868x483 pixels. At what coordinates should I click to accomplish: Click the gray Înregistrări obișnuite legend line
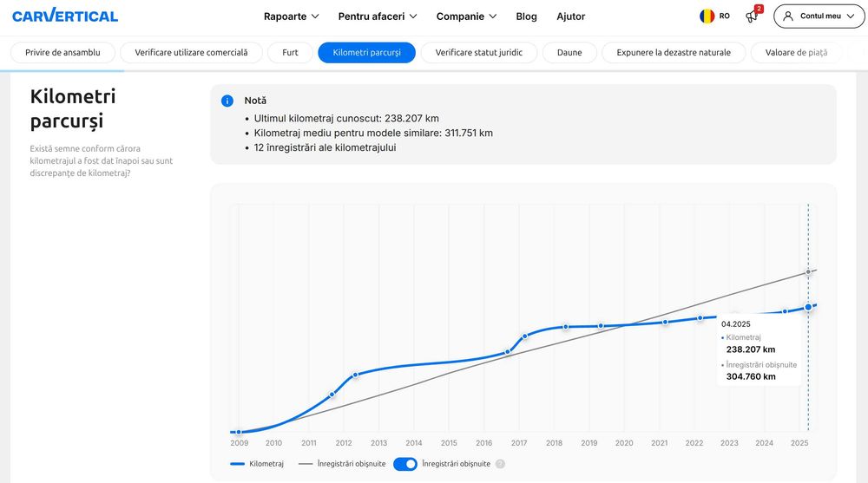[x=306, y=464]
